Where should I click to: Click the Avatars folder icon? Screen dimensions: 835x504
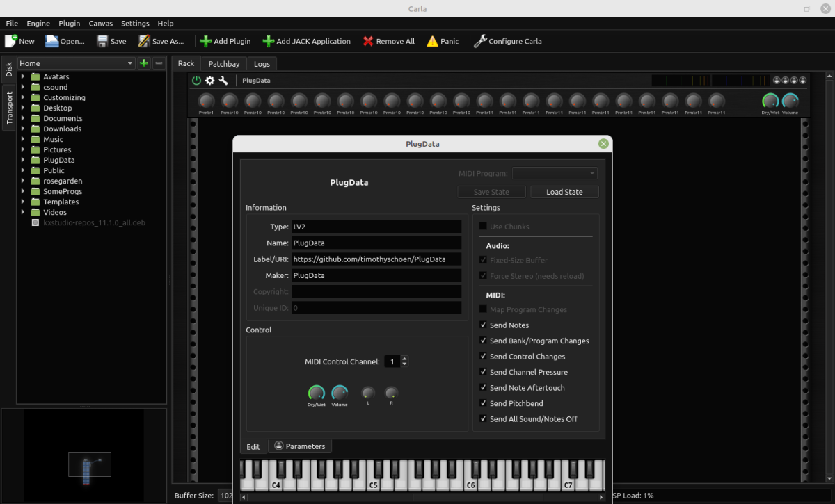click(x=35, y=76)
